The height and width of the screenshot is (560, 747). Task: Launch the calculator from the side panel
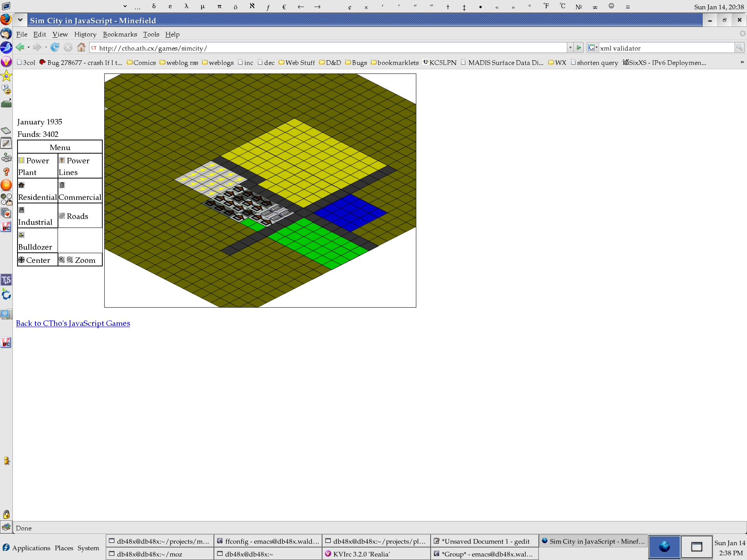click(6, 131)
